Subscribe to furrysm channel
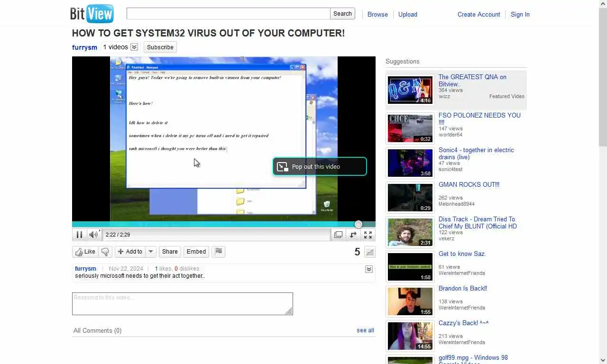The image size is (607, 364). [x=160, y=47]
